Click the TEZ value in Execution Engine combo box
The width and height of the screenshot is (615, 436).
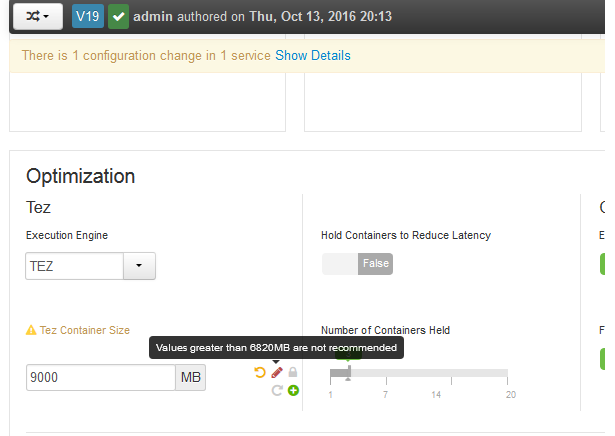[x=75, y=266]
